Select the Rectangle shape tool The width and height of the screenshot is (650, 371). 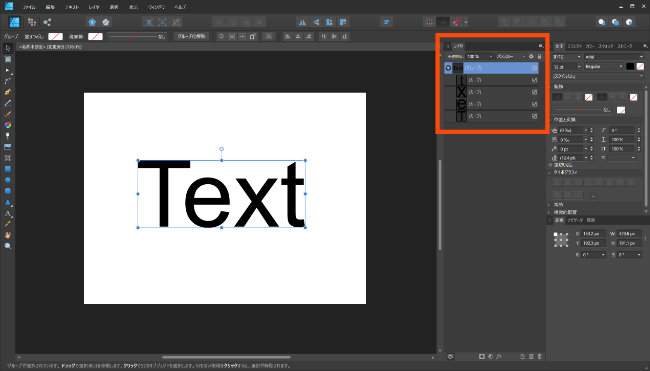click(7, 169)
